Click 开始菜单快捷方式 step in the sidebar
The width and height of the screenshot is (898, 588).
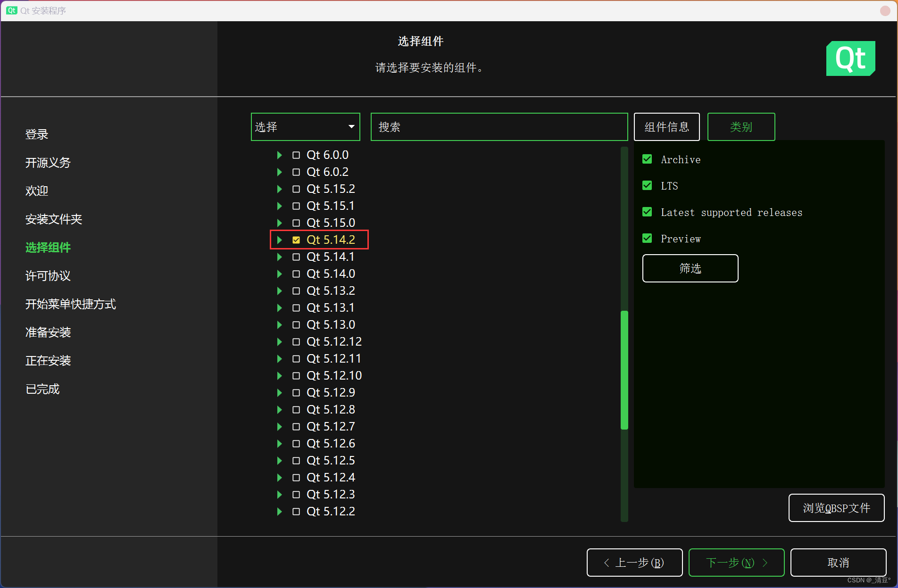tap(71, 304)
